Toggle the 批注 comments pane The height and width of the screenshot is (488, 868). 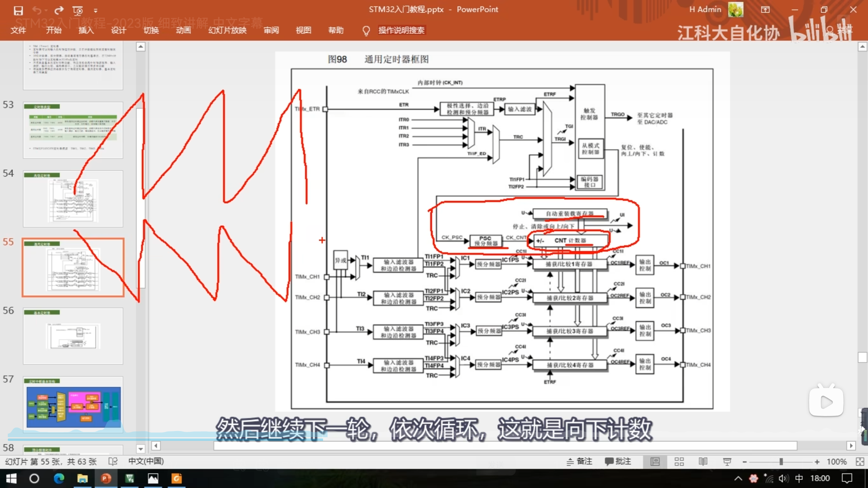pos(618,462)
